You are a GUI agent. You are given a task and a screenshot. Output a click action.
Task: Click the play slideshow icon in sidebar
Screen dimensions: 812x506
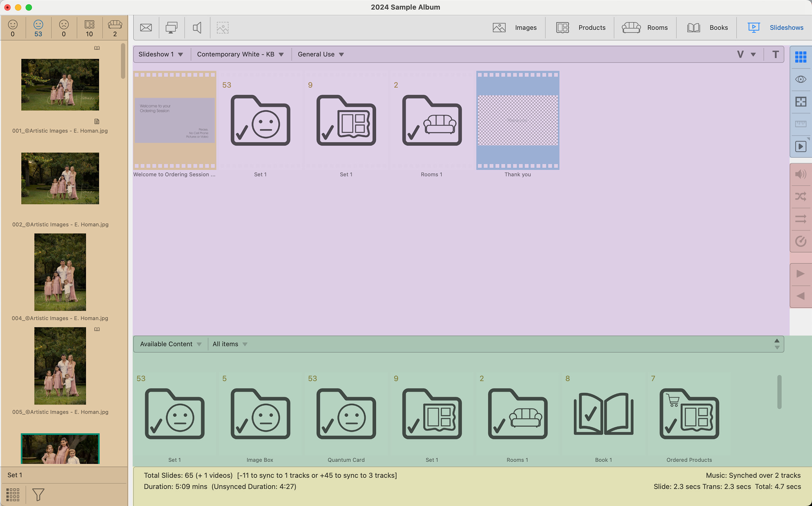click(800, 146)
